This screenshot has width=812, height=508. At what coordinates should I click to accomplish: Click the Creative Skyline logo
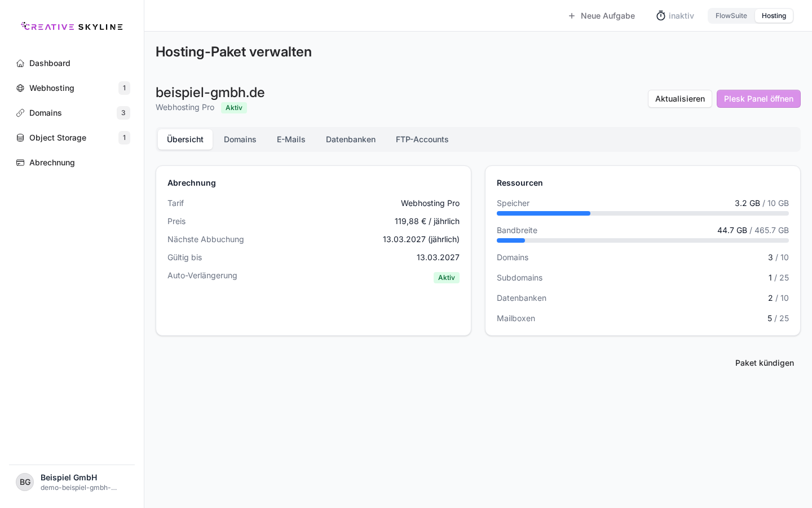point(72,27)
